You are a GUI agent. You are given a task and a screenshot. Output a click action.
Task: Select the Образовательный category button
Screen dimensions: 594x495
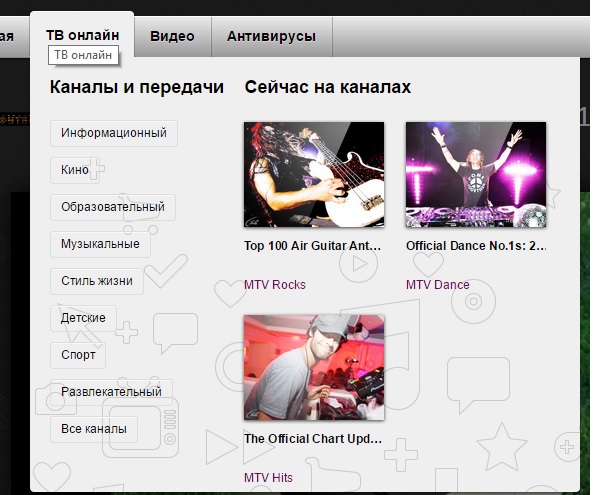coord(113,207)
